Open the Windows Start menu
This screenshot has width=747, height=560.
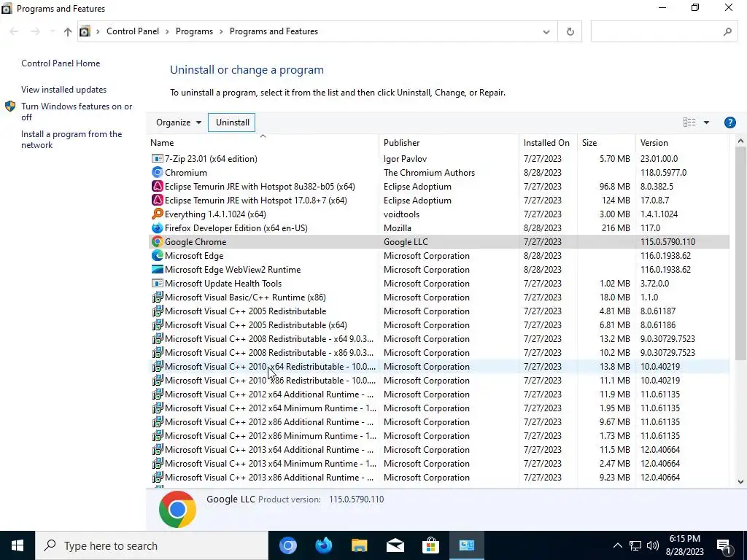pos(18,545)
